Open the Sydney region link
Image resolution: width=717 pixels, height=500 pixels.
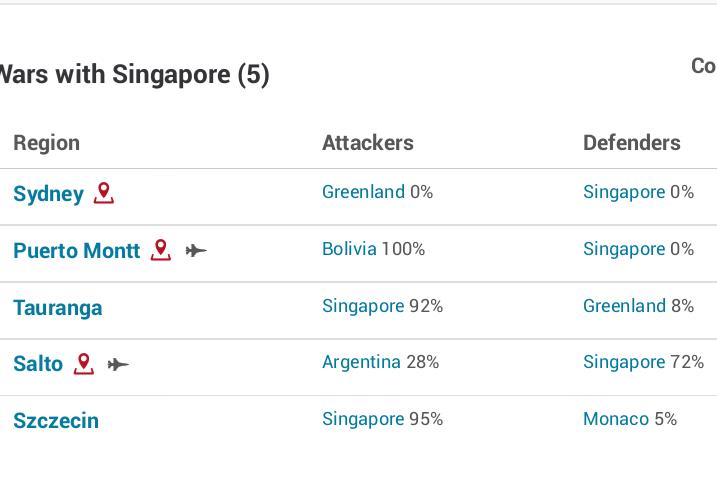coord(48,194)
